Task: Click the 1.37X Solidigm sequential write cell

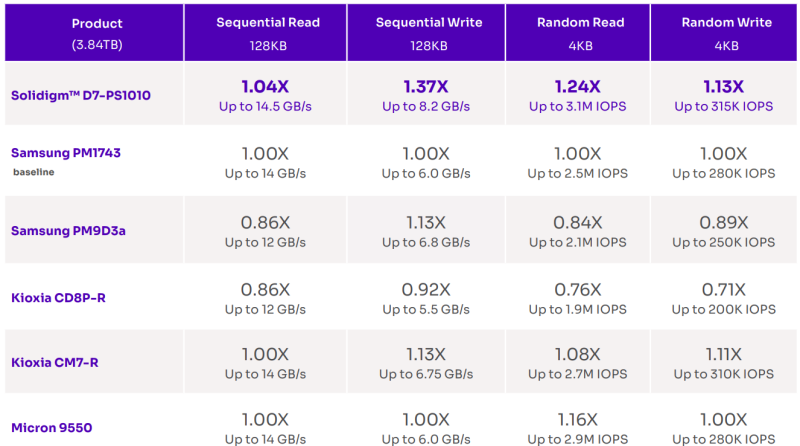Action: (x=426, y=94)
